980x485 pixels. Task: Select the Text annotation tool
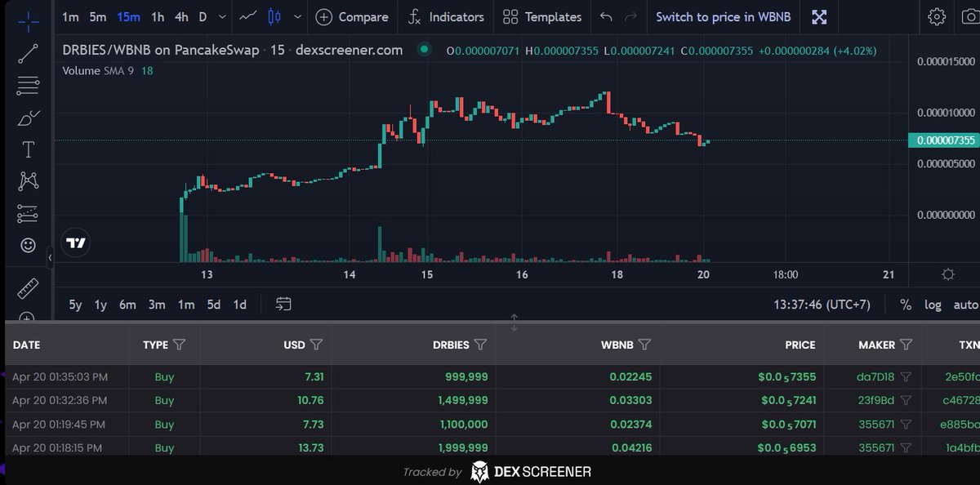[x=28, y=149]
